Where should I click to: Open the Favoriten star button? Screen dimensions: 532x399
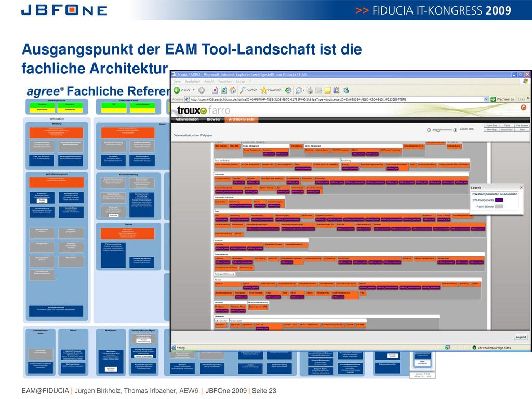[x=271, y=90]
